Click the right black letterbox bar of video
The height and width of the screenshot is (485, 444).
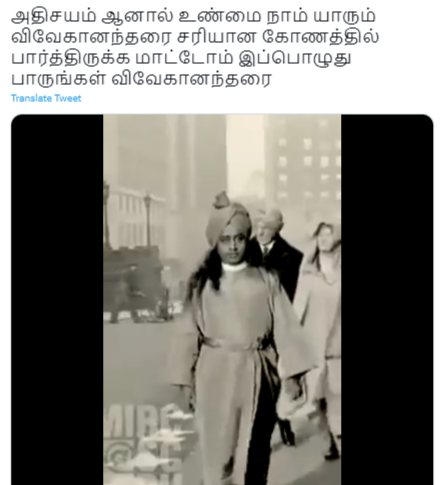coord(387,299)
